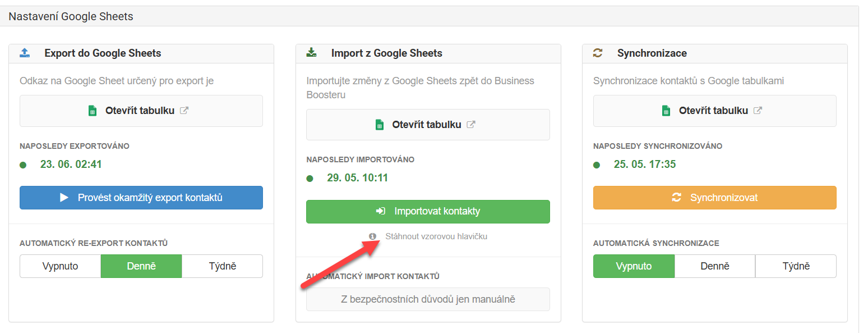868x333 pixels.
Task: Click the Import z Google Sheets title
Action: (387, 53)
